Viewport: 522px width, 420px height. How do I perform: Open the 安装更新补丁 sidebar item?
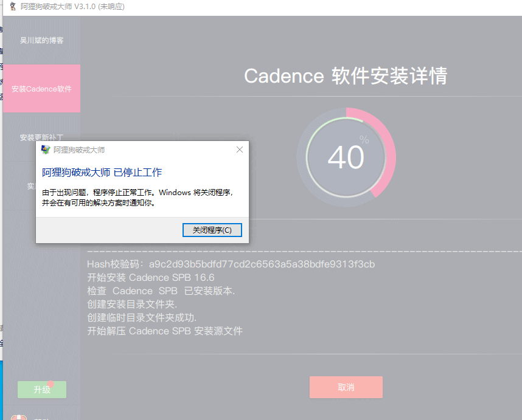click(41, 137)
